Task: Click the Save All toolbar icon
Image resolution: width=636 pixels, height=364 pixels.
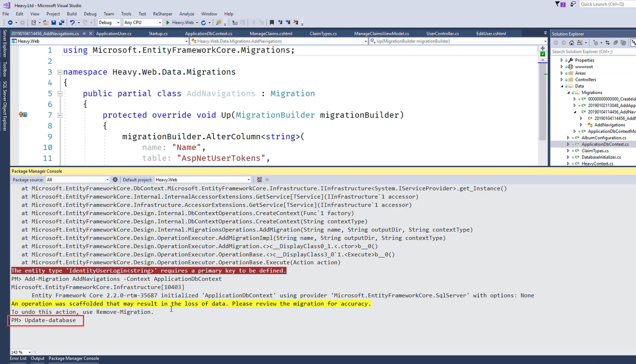Action: click(x=61, y=23)
